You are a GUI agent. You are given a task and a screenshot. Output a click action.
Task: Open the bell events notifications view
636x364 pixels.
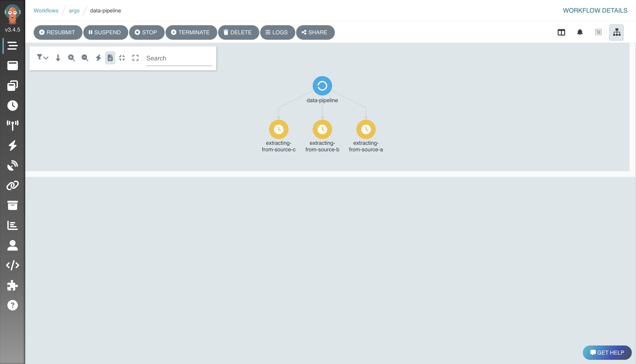coord(580,32)
